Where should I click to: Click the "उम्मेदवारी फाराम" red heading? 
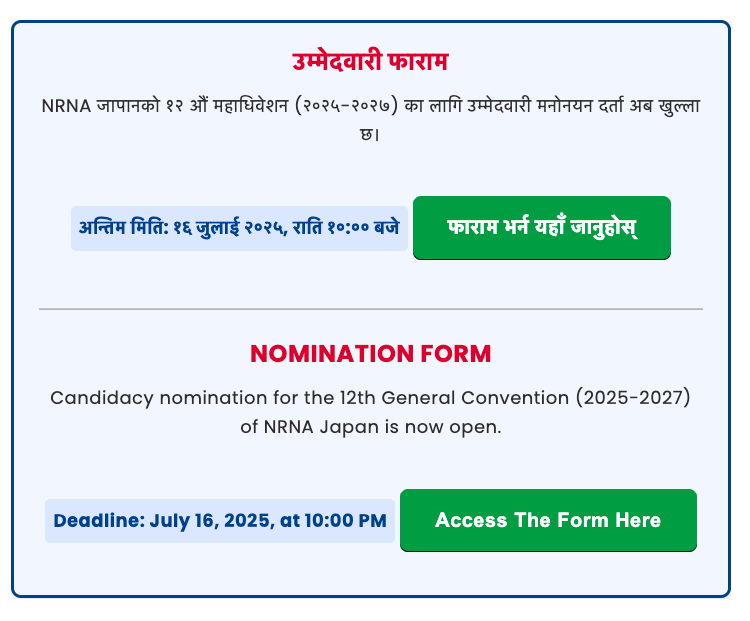coord(371,61)
